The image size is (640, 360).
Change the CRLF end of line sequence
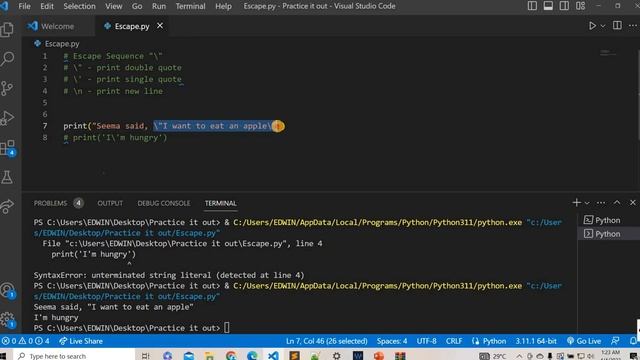453,341
